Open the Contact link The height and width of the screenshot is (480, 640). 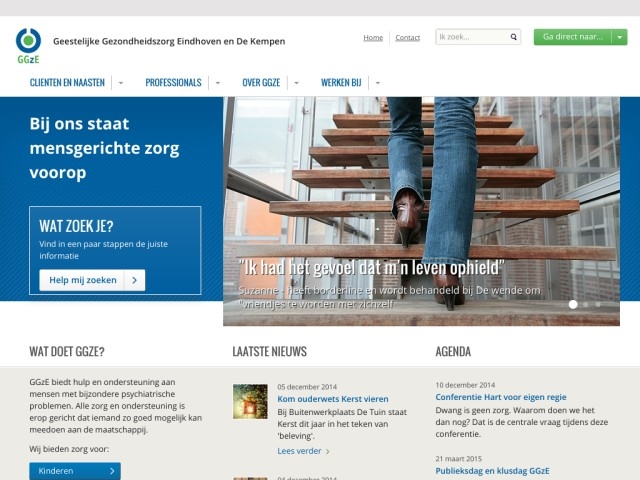[x=407, y=37]
